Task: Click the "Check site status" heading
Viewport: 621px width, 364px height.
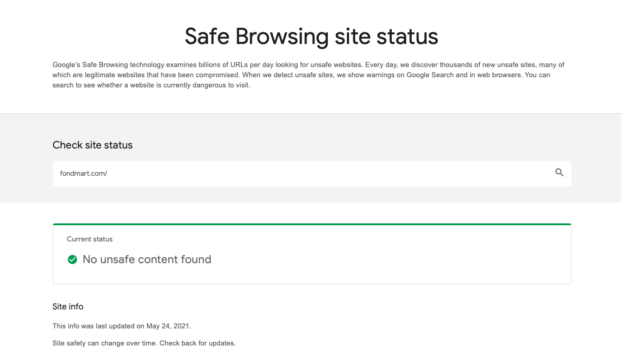Action: pyautogui.click(x=93, y=145)
